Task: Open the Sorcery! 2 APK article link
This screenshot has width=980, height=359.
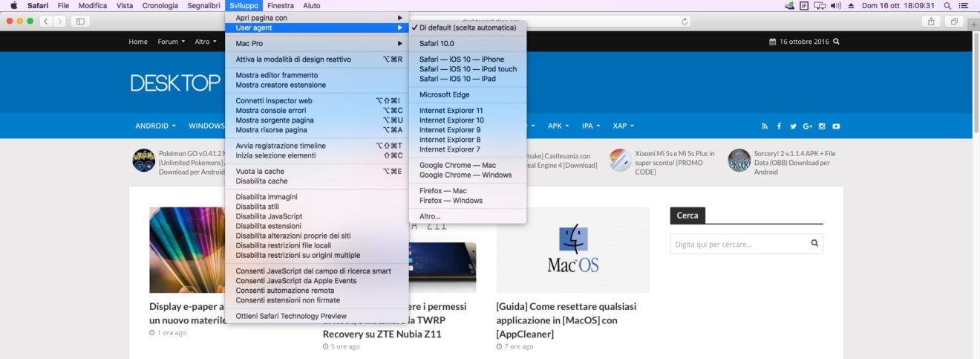Action: pos(794,163)
